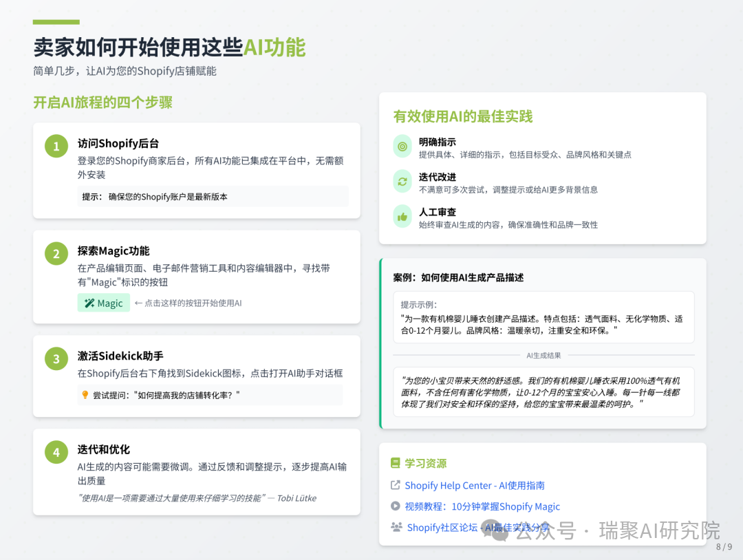Click the 明确指示 label
Image resolution: width=743 pixels, height=560 pixels.
(438, 142)
